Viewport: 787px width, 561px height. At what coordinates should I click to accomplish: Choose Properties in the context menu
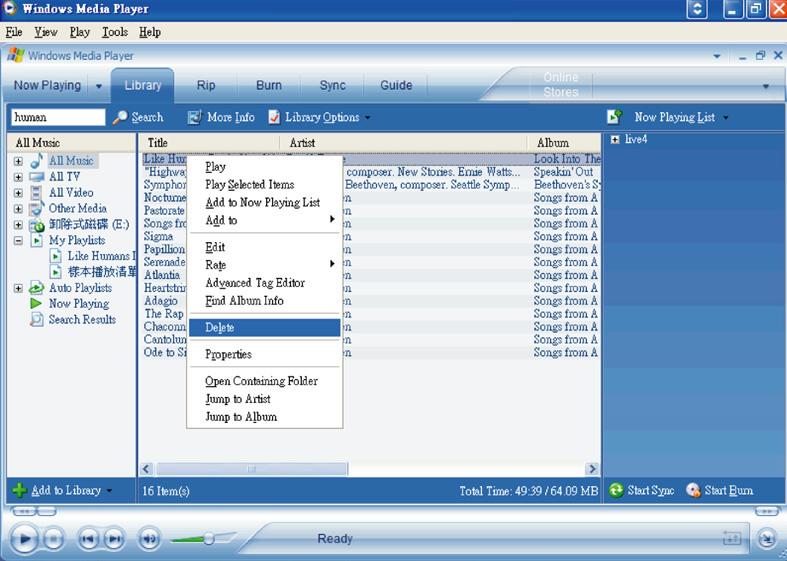265,354
